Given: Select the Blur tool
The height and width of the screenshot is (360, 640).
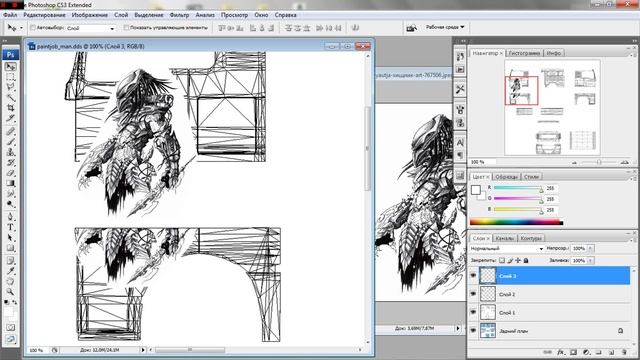Looking at the screenshot, I should 11,193.
